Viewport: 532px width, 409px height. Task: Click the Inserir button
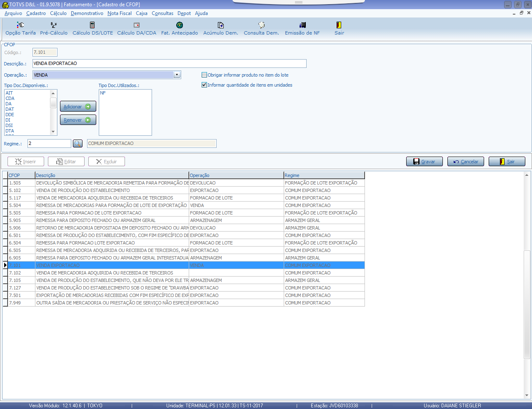click(26, 162)
